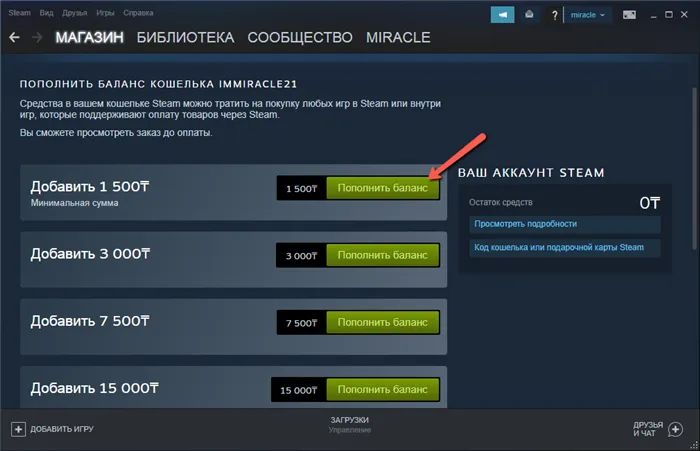Open the Steam menu
700x451 pixels.
(19, 13)
